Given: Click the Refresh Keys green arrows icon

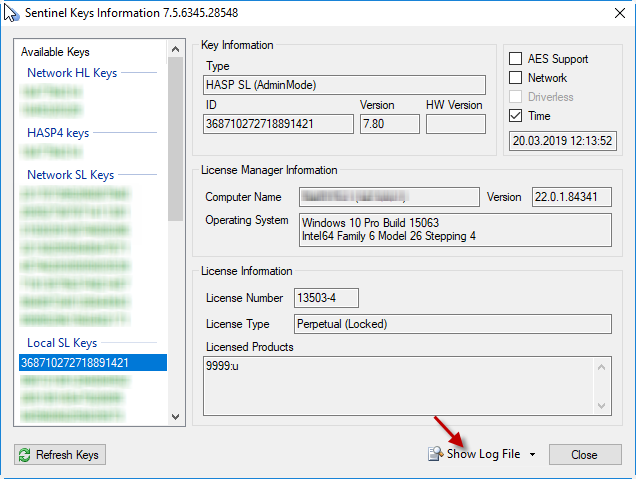Looking at the screenshot, I should coord(25,455).
